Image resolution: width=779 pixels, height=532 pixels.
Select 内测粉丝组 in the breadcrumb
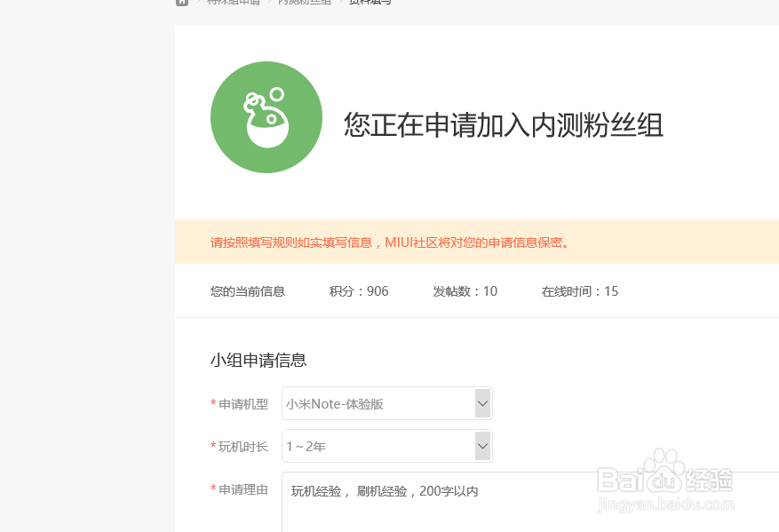coord(304,2)
